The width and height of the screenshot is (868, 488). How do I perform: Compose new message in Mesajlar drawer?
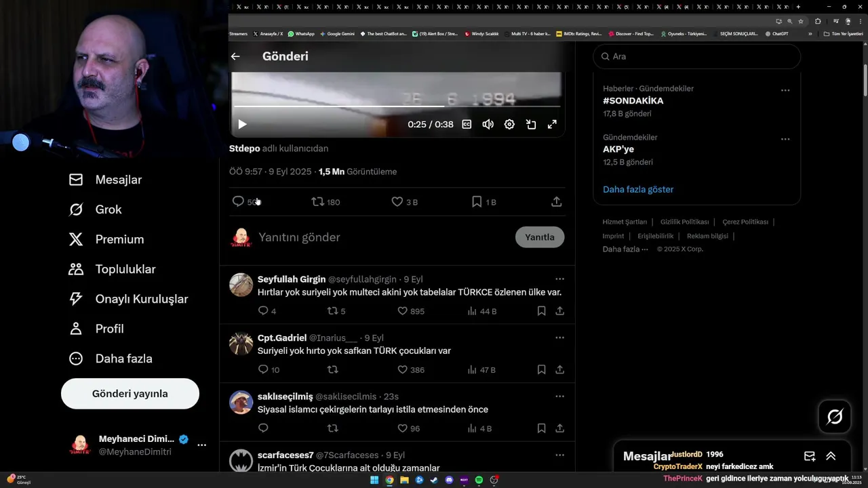click(x=810, y=456)
